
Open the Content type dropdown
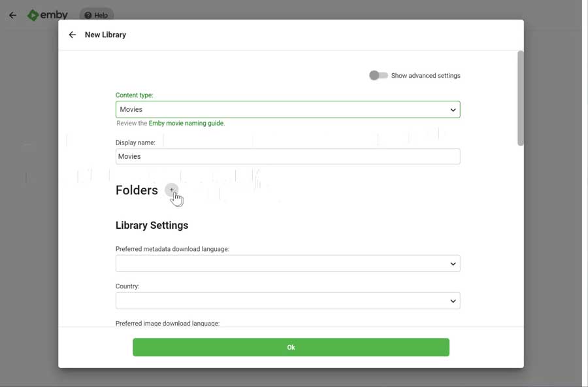(x=287, y=110)
